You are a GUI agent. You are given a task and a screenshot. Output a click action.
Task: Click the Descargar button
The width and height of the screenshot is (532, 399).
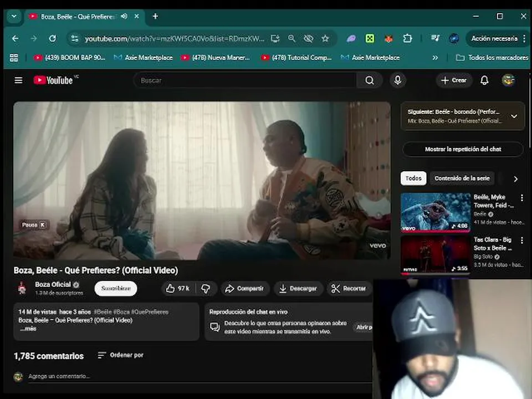pos(298,288)
